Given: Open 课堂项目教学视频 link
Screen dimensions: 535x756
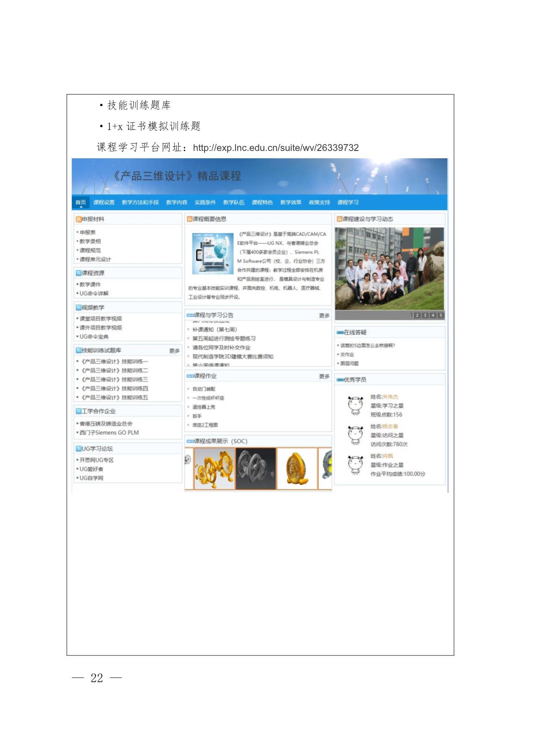Looking at the screenshot, I should point(101,319).
